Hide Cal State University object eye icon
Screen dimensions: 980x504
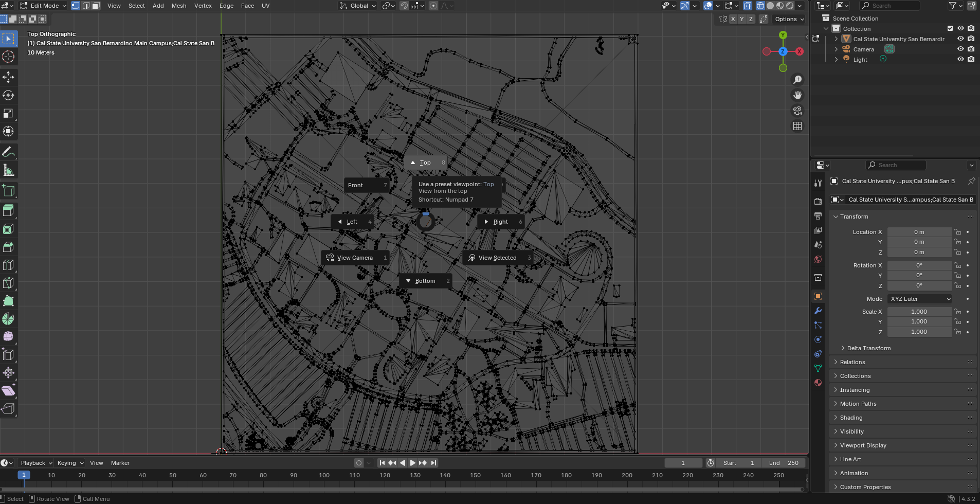(960, 39)
